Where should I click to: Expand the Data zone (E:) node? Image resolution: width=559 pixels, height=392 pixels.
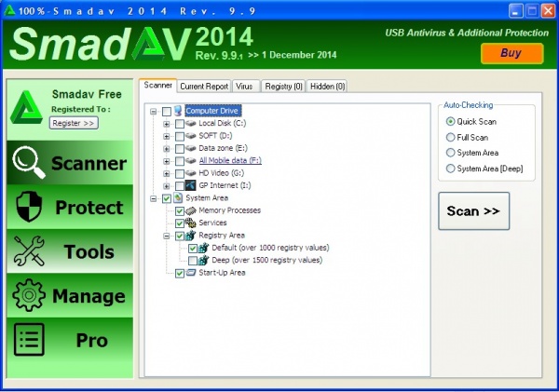(167, 149)
